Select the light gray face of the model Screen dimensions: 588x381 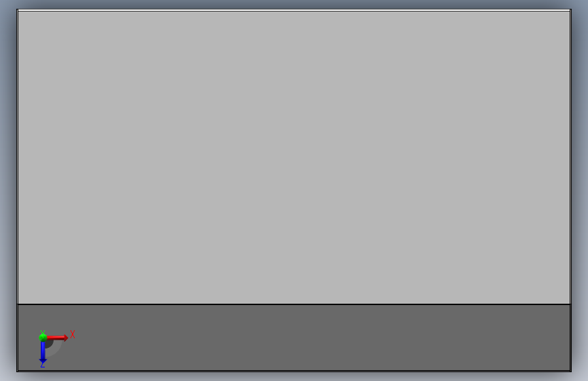pyautogui.click(x=294, y=157)
